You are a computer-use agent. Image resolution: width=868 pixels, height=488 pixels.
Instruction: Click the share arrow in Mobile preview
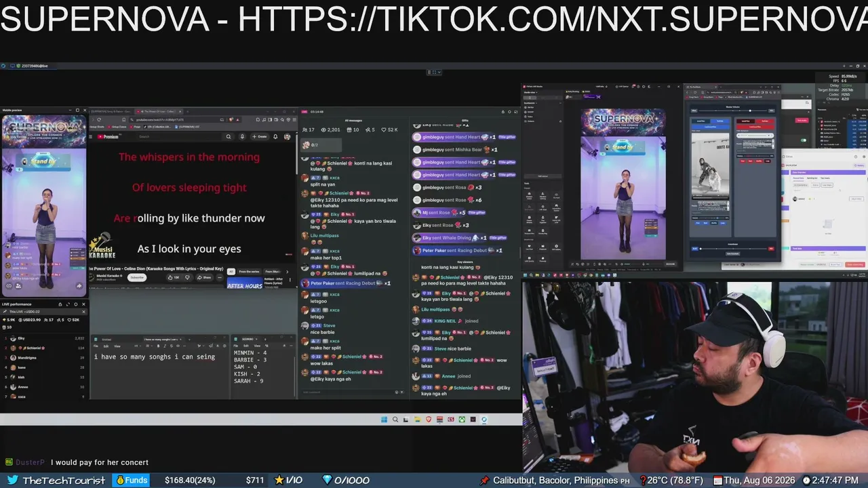79,286
